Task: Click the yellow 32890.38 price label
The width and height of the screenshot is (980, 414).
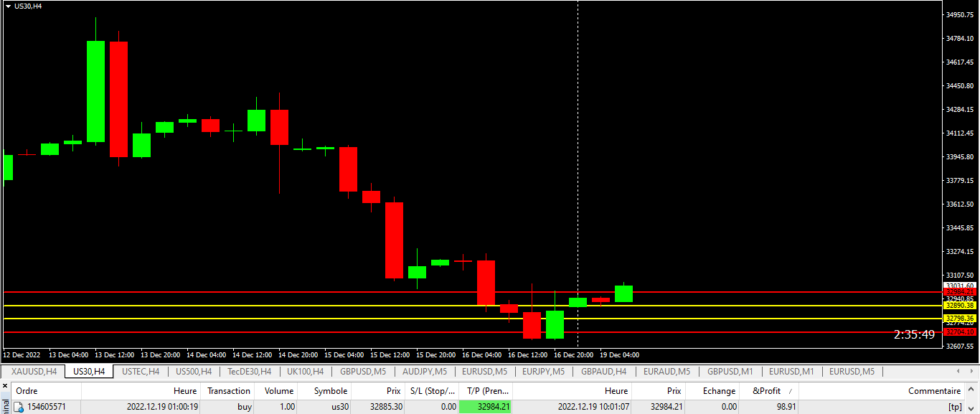Action: pos(960,306)
